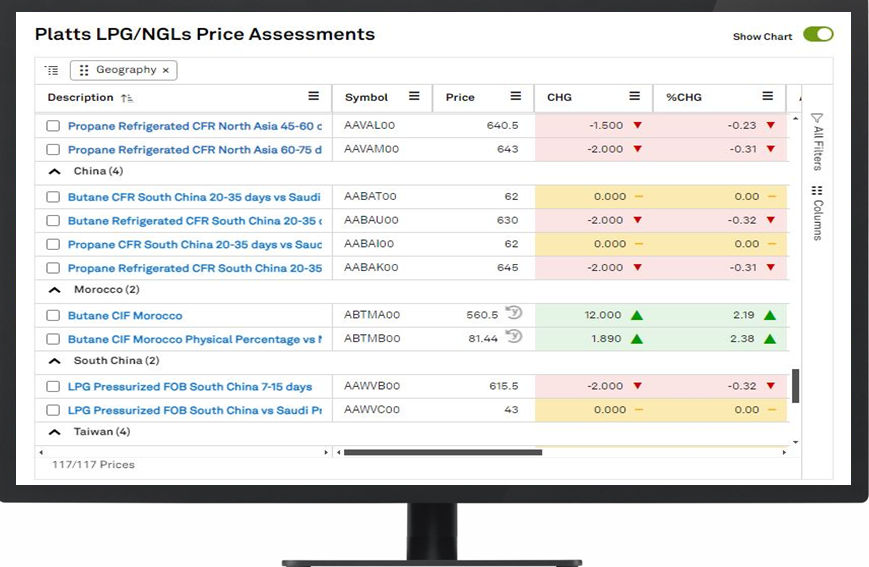Click red down arrow next to -1.500

pos(637,125)
